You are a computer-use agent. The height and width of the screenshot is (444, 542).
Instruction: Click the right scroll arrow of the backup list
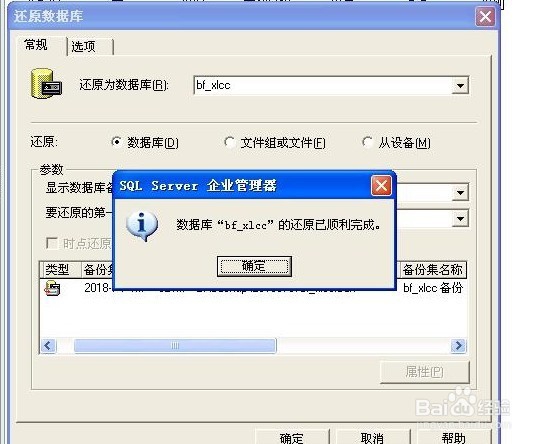[458, 345]
